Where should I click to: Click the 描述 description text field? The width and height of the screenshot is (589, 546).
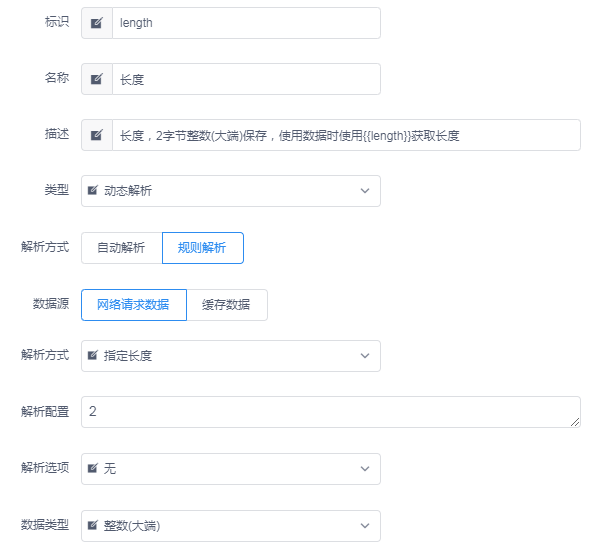[346, 135]
